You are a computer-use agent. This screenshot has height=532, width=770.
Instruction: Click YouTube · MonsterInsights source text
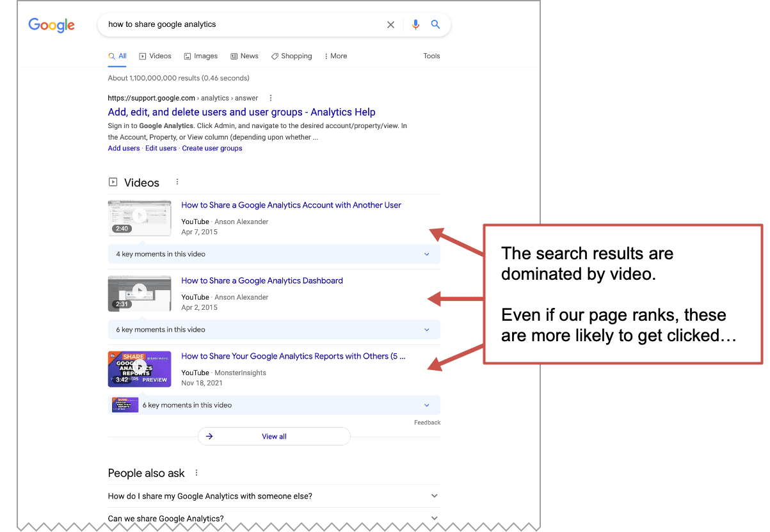tap(223, 373)
